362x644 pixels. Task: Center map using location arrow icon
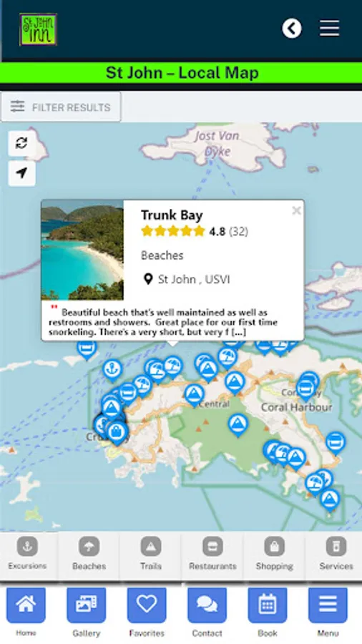pyautogui.click(x=21, y=173)
